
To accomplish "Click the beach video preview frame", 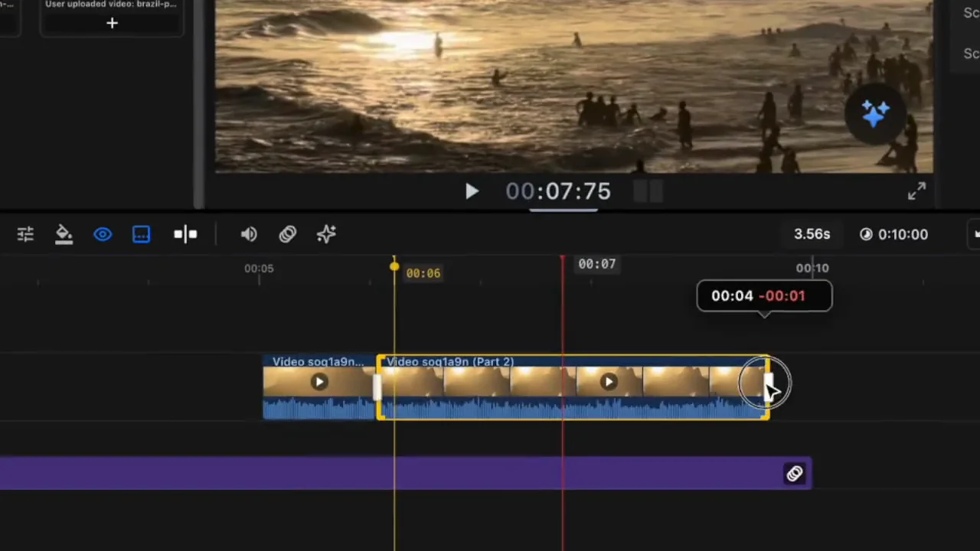I will point(573,86).
